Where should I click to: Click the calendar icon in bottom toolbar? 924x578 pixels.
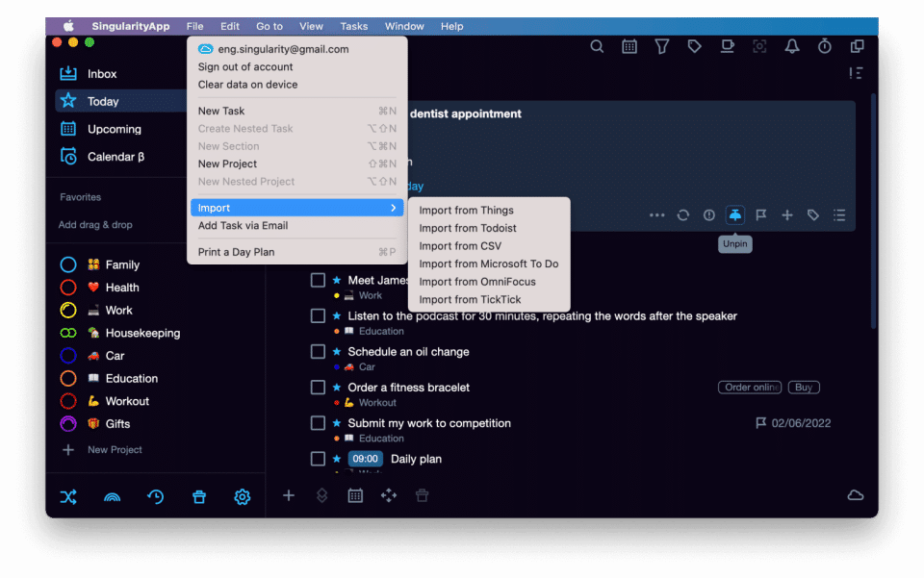[x=355, y=495]
